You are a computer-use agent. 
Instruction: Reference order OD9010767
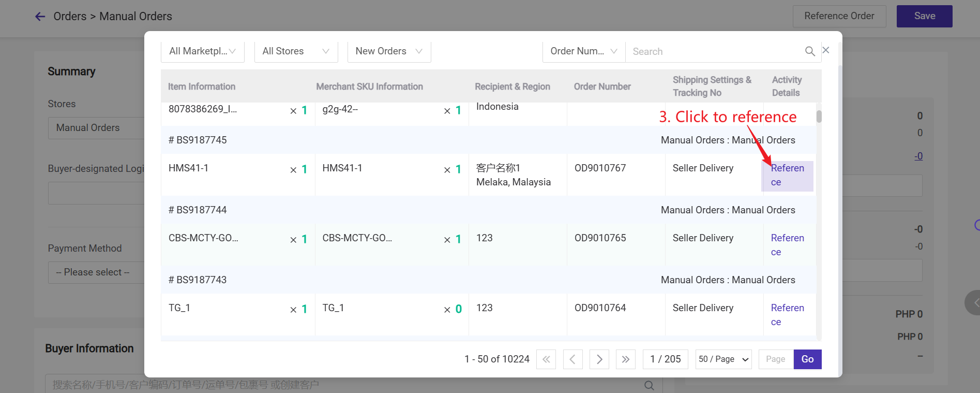787,175
